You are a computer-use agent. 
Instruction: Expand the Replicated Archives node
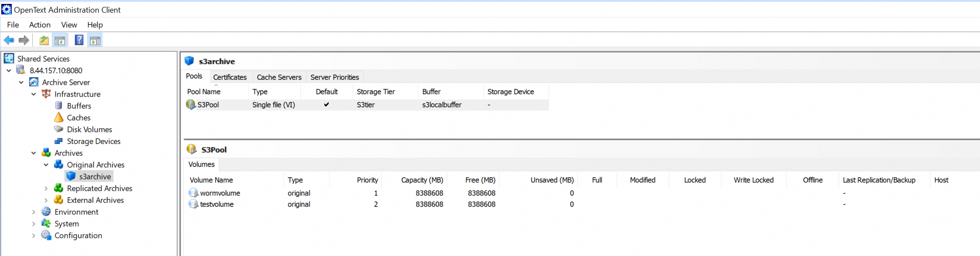pos(46,188)
